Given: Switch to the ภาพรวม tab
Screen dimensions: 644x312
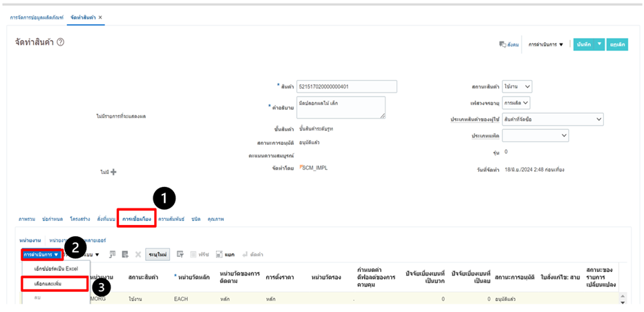Looking at the screenshot, I should click(x=27, y=219).
